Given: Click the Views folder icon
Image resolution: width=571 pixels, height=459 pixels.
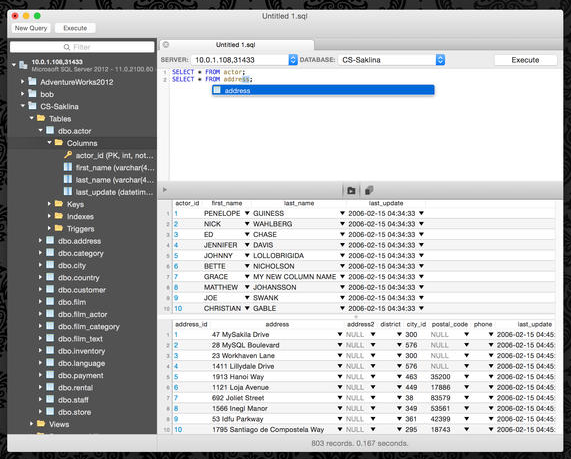Looking at the screenshot, I should coord(41,424).
